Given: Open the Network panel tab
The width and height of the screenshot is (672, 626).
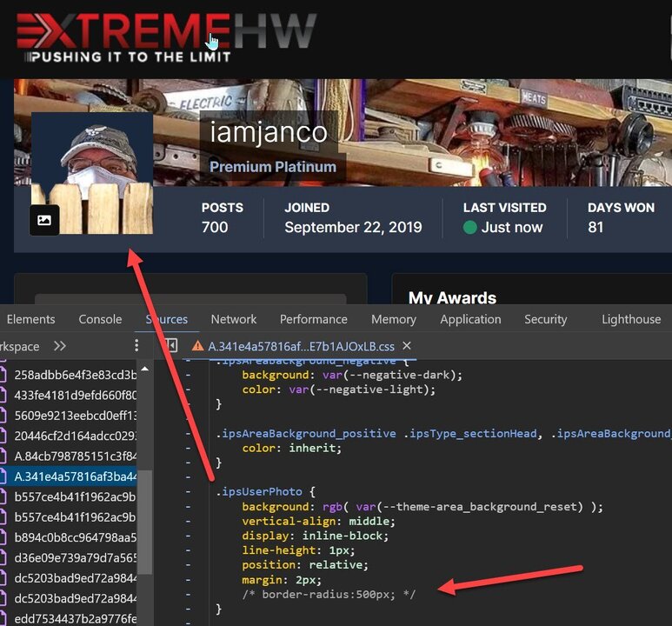Looking at the screenshot, I should click(233, 319).
